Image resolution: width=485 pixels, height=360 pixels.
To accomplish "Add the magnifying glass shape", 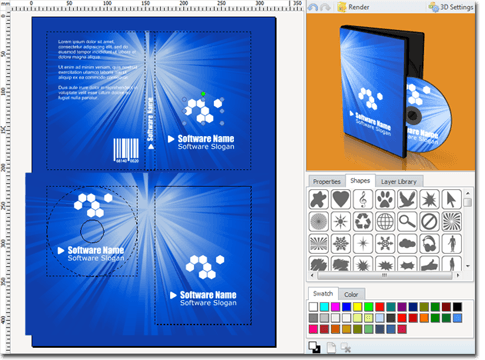I will coord(407,221).
